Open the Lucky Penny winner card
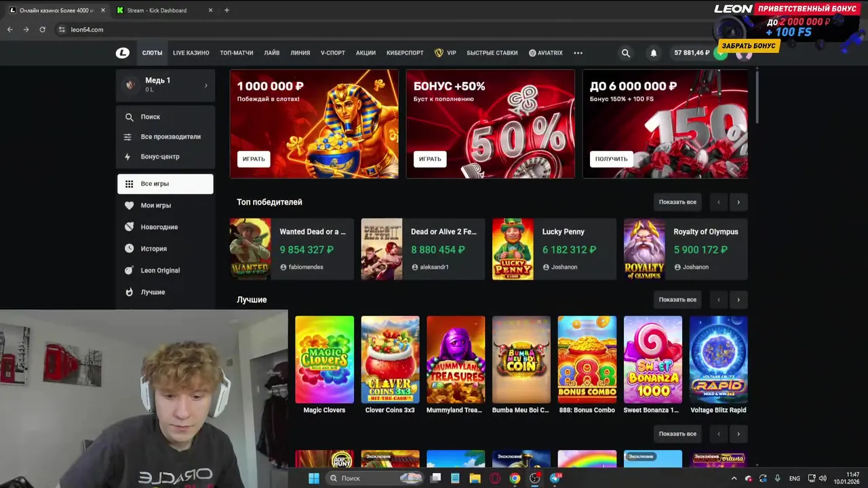 (554, 249)
